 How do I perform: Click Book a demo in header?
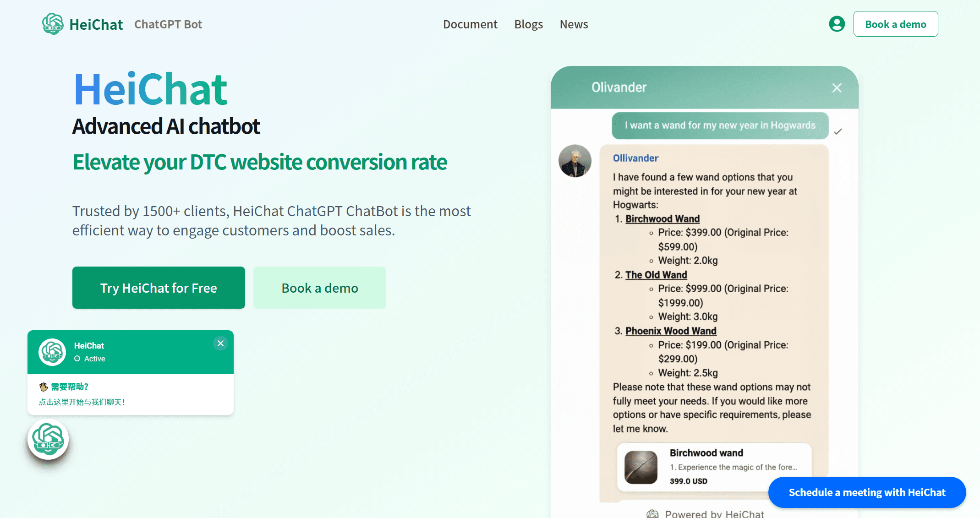895,24
